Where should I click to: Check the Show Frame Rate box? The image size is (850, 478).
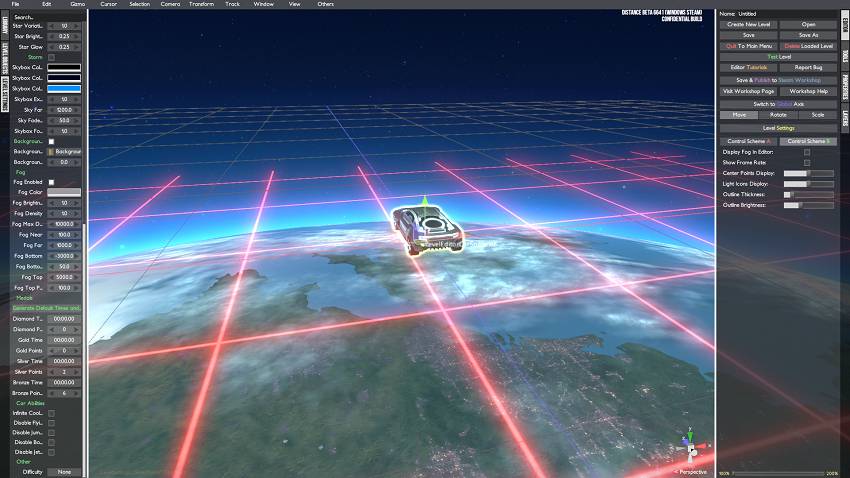coord(807,162)
